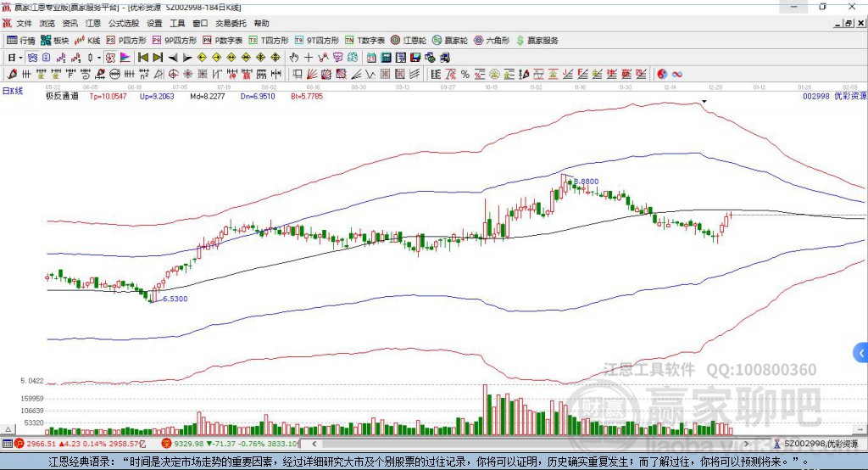Click the grid icon in status bar

coord(7,444)
